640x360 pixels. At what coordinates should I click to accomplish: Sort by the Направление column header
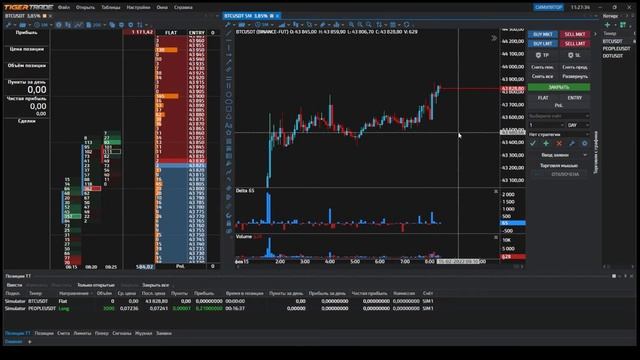click(74, 293)
